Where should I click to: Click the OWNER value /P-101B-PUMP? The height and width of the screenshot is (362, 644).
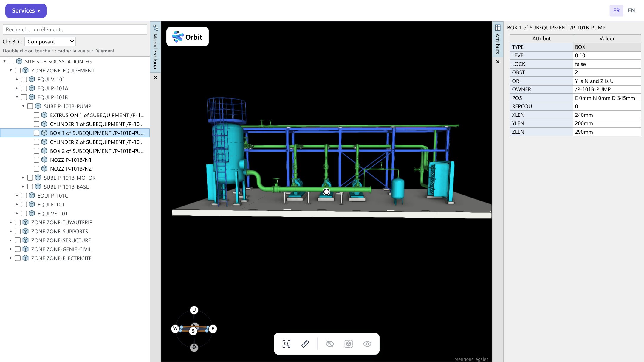pos(607,89)
